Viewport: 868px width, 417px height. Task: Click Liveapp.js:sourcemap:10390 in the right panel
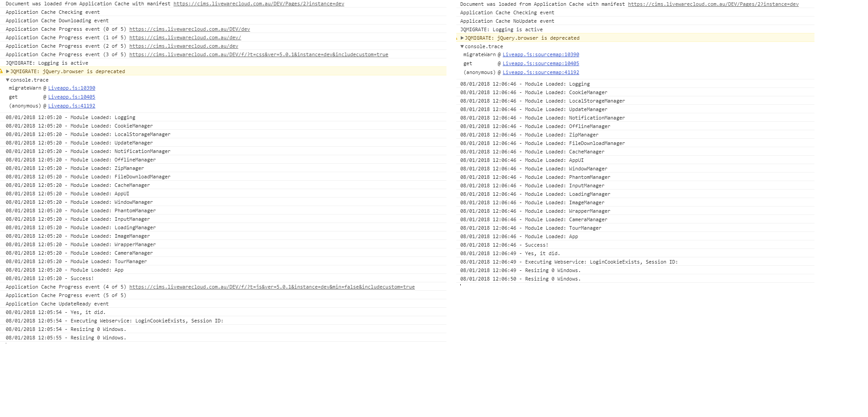pos(541,54)
